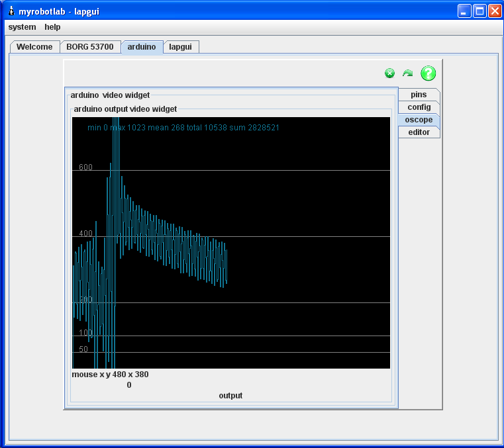Click the 50 gridline label
Image resolution: width=504 pixels, height=448 pixels.
pyautogui.click(x=83, y=349)
